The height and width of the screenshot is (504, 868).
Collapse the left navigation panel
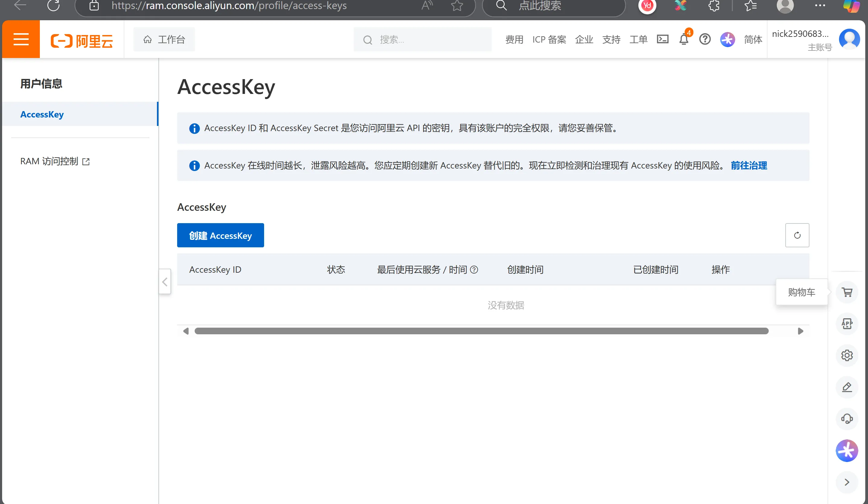(x=165, y=282)
